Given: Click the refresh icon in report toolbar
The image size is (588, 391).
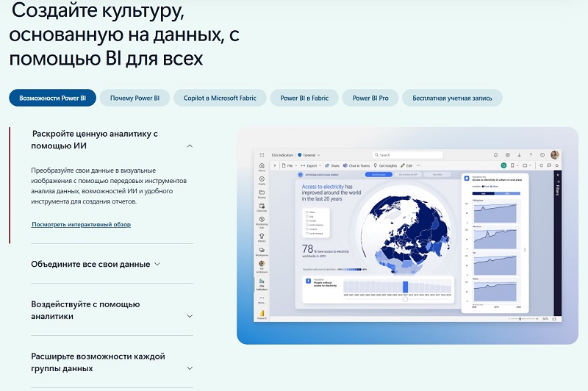Looking at the screenshot, I should 541,165.
